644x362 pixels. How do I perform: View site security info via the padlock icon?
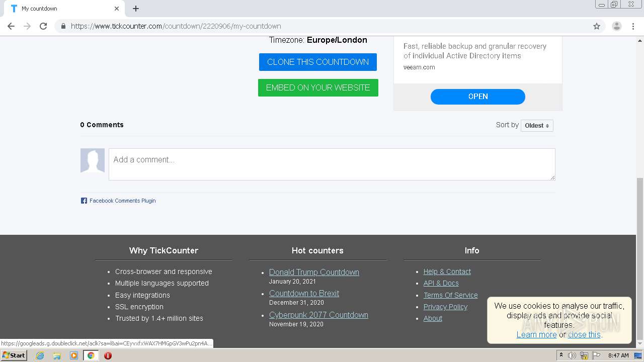click(63, 26)
